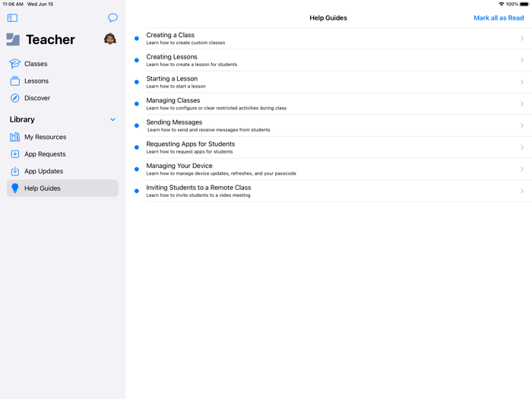The height and width of the screenshot is (399, 532).
Task: Click 'Learn how to invite students' subtitle
Action: point(198,195)
